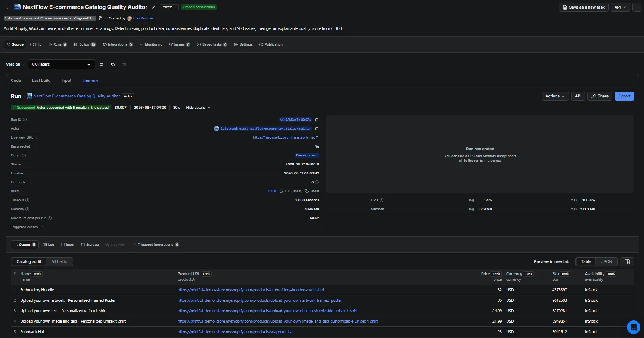Open the API dropdown in header

pyautogui.click(x=620, y=7)
